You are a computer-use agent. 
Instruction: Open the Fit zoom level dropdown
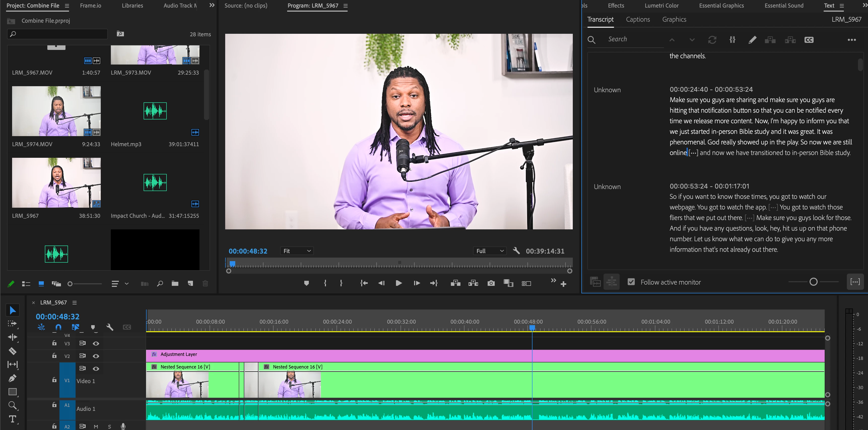click(x=296, y=251)
